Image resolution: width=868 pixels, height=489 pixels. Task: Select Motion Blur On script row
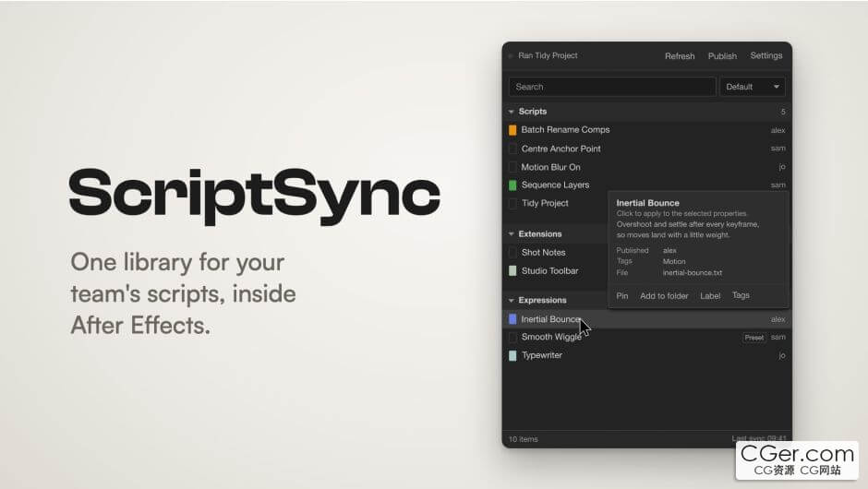point(646,167)
